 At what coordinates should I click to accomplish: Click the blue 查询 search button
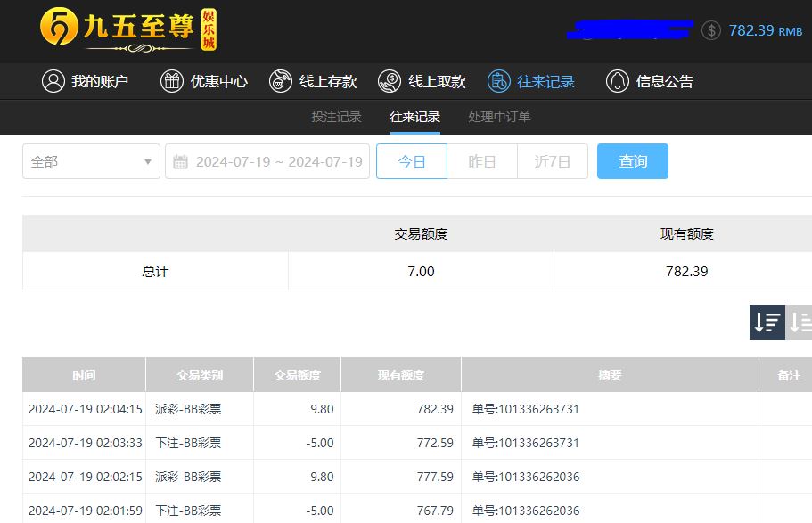[633, 161]
